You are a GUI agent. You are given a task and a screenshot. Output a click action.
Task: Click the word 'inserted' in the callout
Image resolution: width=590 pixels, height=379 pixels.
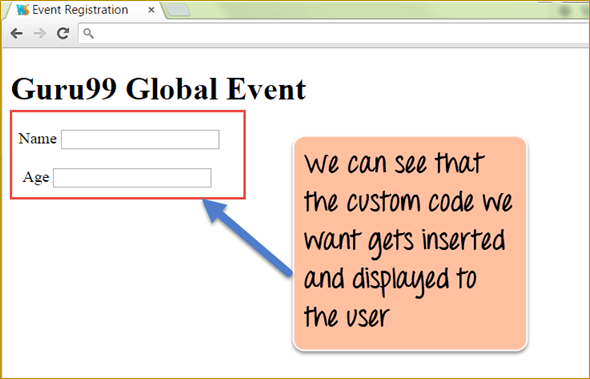463,240
